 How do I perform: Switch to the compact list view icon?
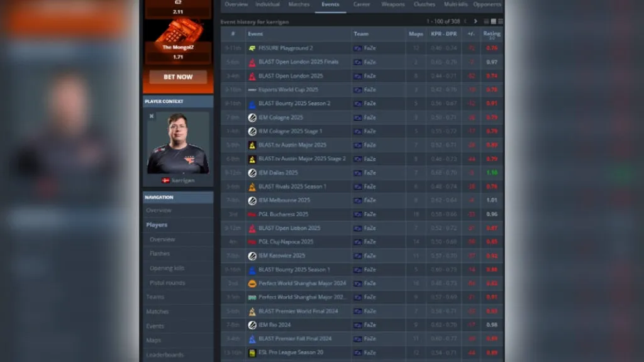500,21
